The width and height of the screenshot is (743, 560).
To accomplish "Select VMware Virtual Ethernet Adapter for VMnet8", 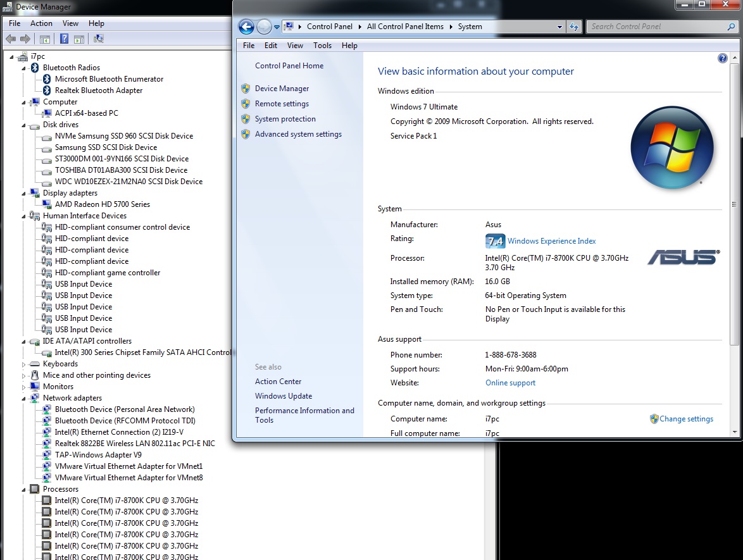I will pyautogui.click(x=129, y=478).
